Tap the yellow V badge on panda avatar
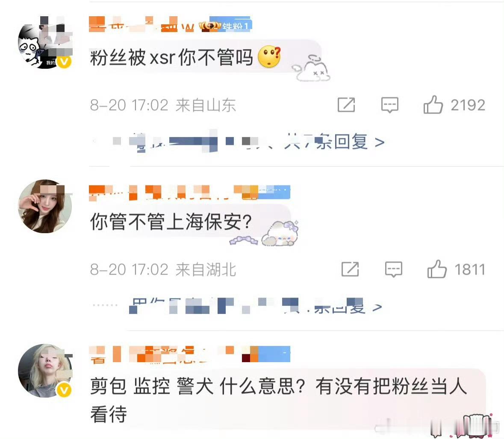504x439 pixels. click(64, 61)
